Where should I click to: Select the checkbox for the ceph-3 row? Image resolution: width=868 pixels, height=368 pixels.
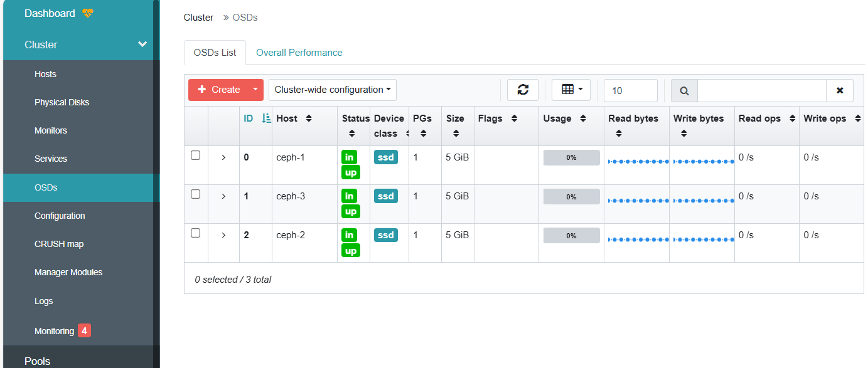(195, 194)
